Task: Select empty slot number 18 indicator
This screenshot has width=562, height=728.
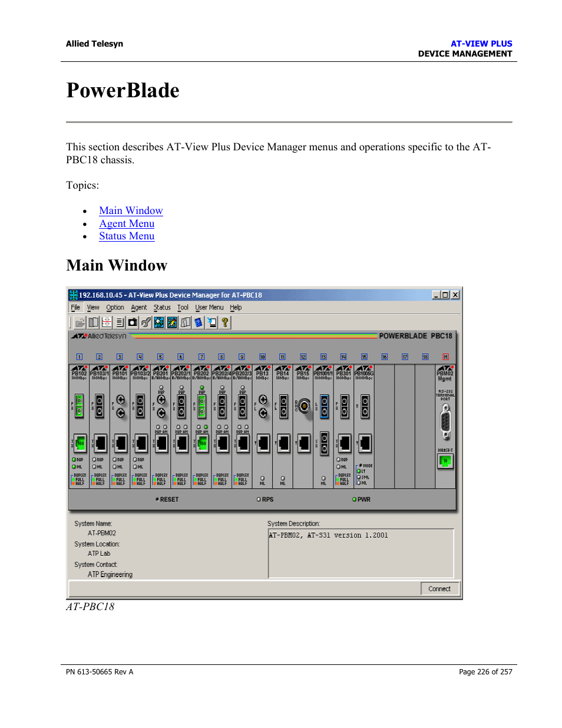Action: click(425, 357)
